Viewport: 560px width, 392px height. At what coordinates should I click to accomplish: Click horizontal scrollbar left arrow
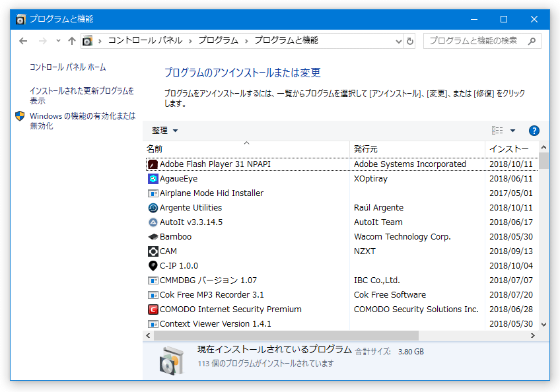[x=148, y=336]
